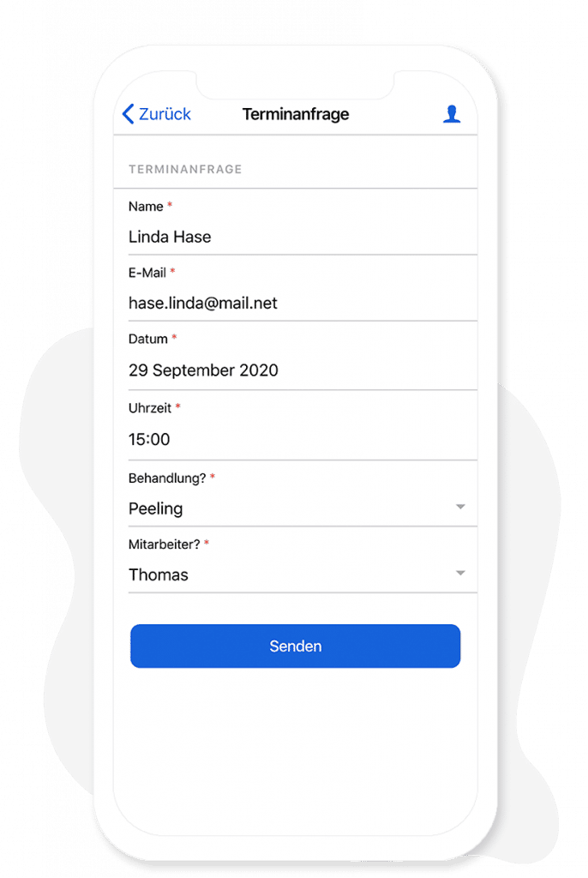This screenshot has height=878, width=588.
Task: Edit the email field hase.linda@mail.net
Action: coord(303,303)
